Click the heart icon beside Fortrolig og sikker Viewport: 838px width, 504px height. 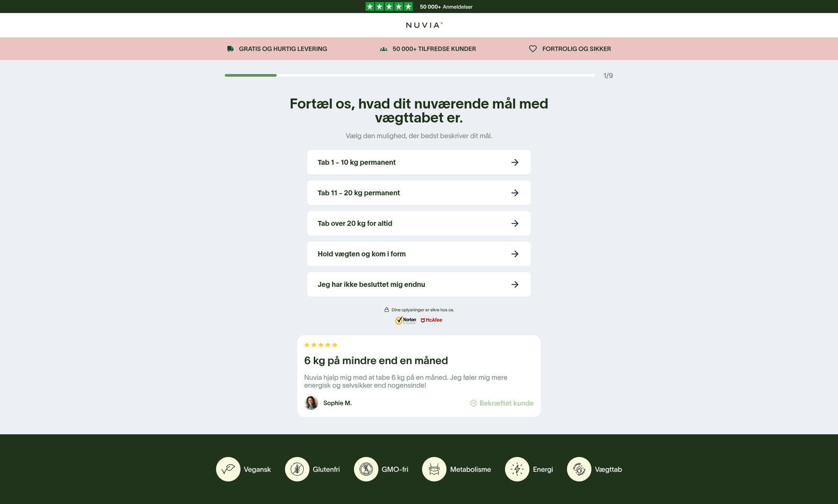tap(533, 49)
